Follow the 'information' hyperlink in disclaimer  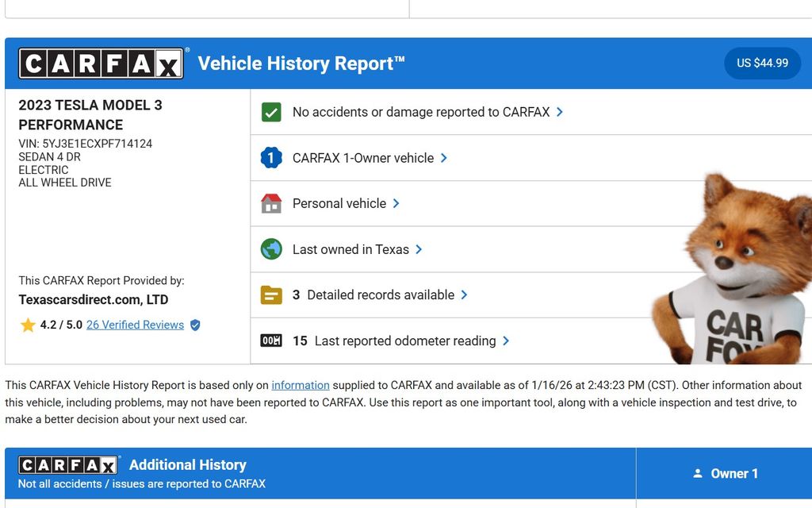click(301, 385)
